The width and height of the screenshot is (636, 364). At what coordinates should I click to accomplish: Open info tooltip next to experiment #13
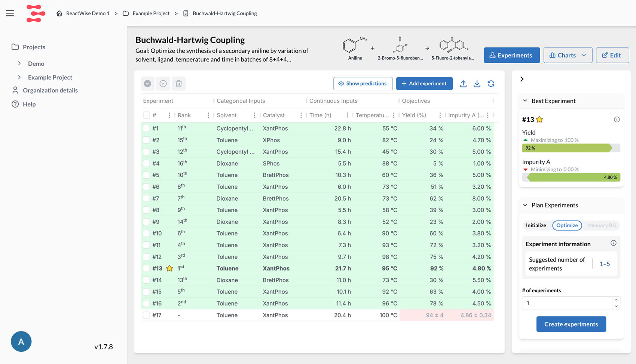pos(617,120)
